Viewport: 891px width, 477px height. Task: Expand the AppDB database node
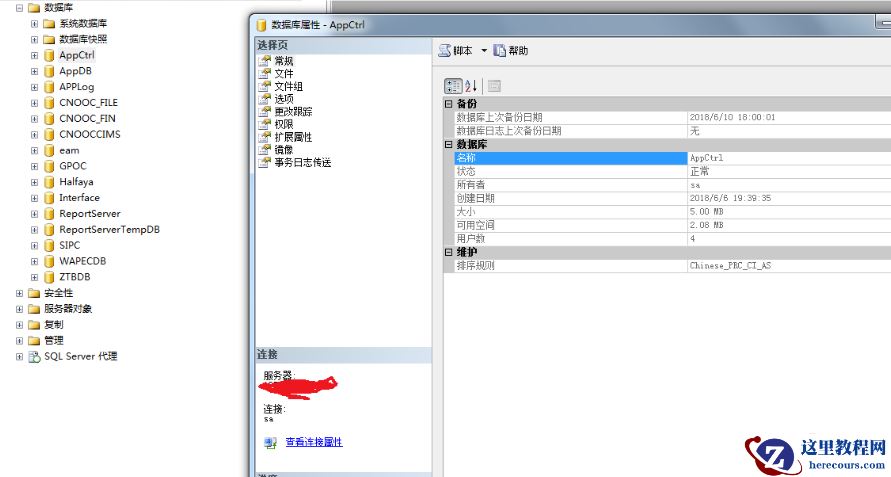[x=34, y=72]
